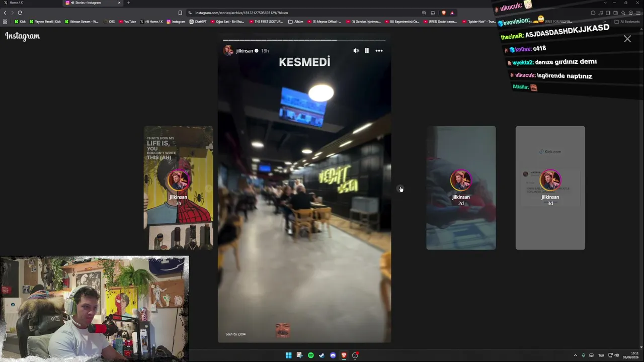Pause the playing story
The height and width of the screenshot is (362, 644).
[367, 51]
